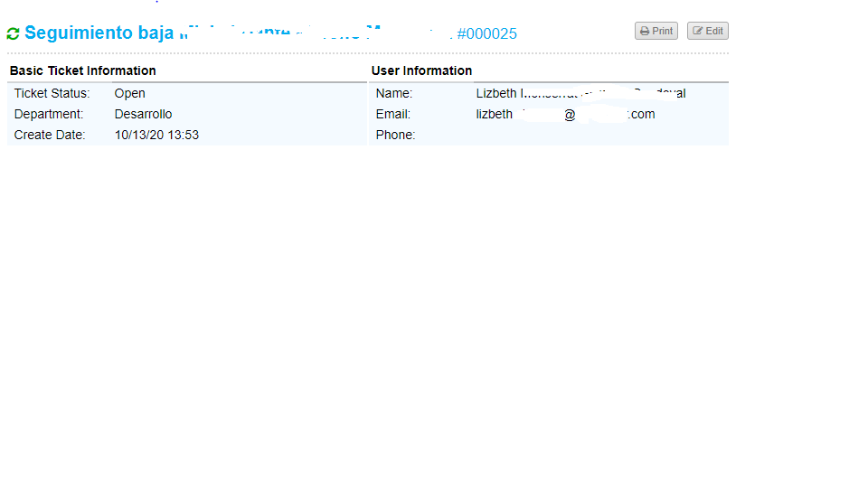Select the 'User Information' header

pos(421,70)
